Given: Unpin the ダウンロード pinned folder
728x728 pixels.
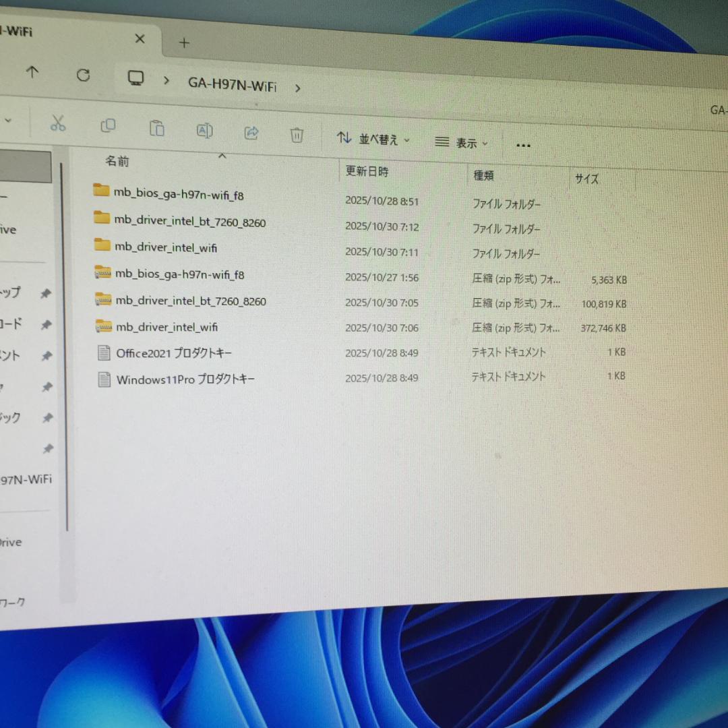Looking at the screenshot, I should [46, 324].
